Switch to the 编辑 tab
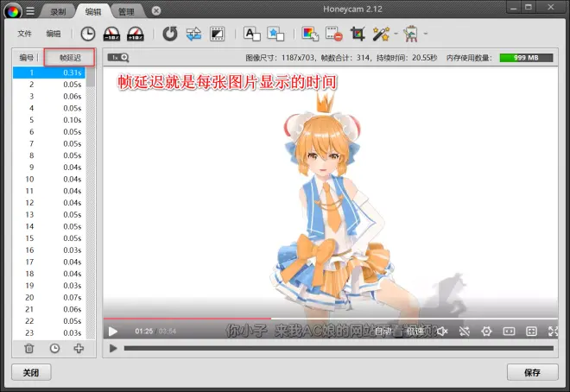This screenshot has width=570, height=392. point(92,11)
